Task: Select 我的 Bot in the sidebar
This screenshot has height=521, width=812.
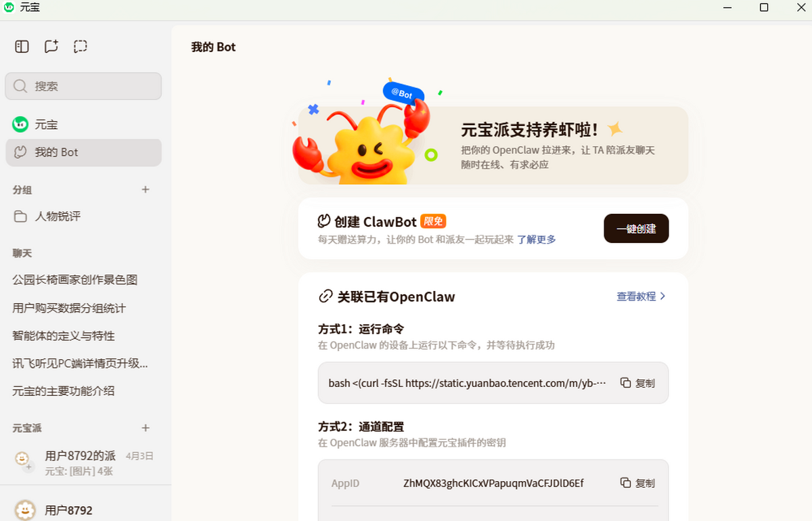Action: click(x=83, y=152)
